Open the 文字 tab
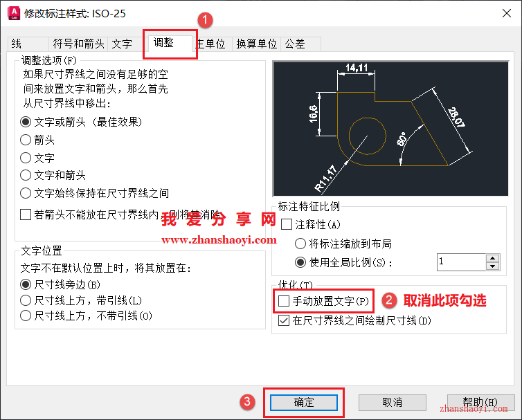 122,44
